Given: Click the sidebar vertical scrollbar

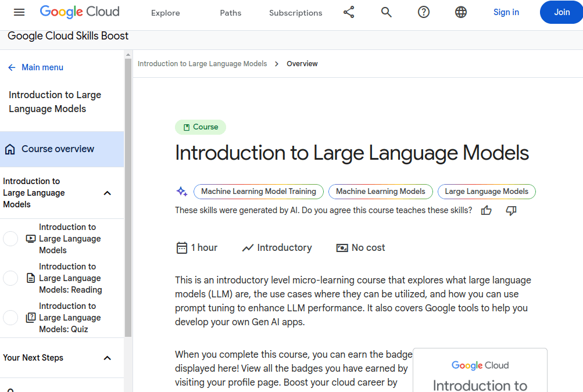Looking at the screenshot, I should click(x=128, y=197).
